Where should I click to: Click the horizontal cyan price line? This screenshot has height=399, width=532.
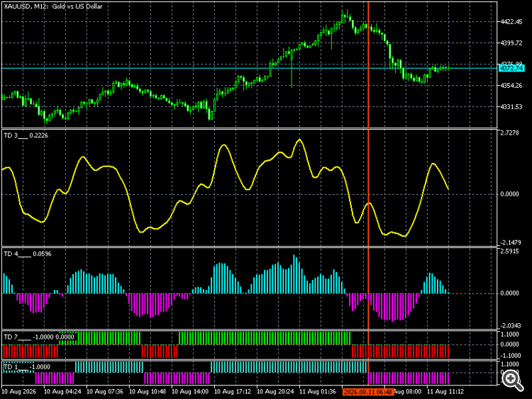pos(250,68)
